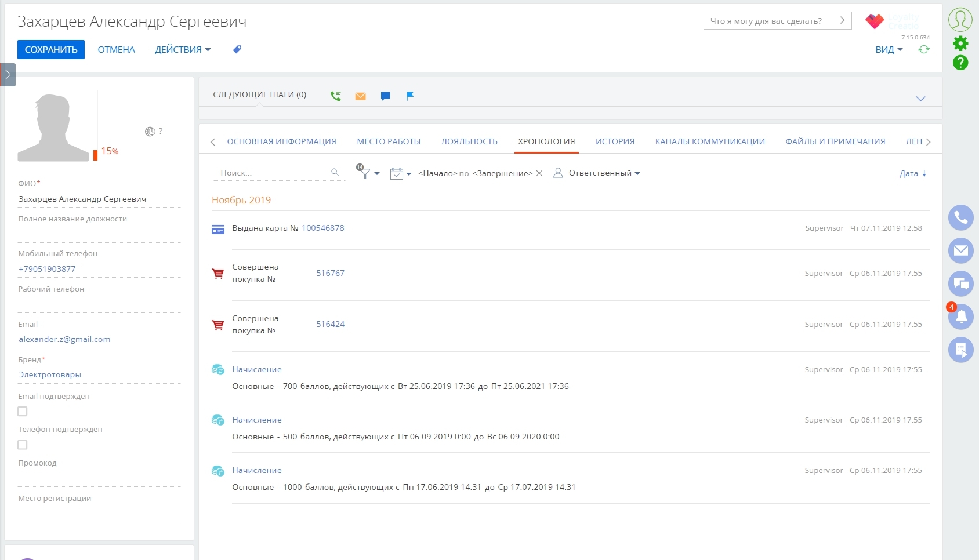Switch to История tab
This screenshot has height=560, width=979.
click(615, 141)
